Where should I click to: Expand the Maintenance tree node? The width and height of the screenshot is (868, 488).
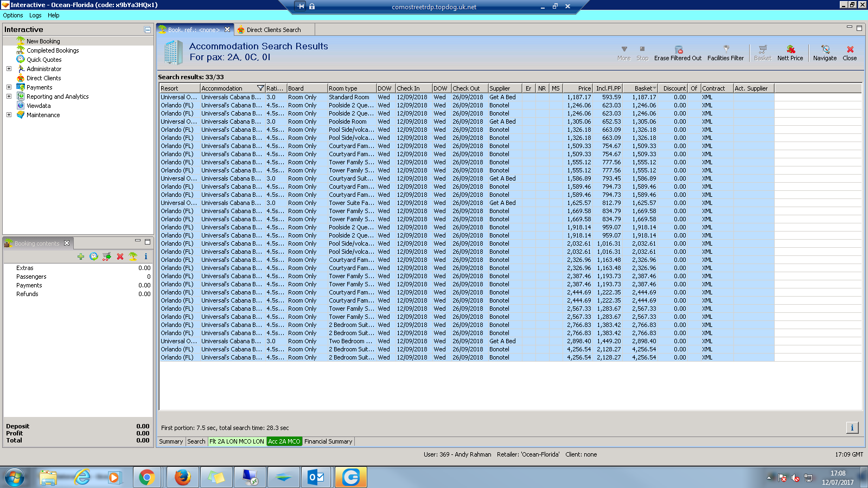tap(9, 115)
